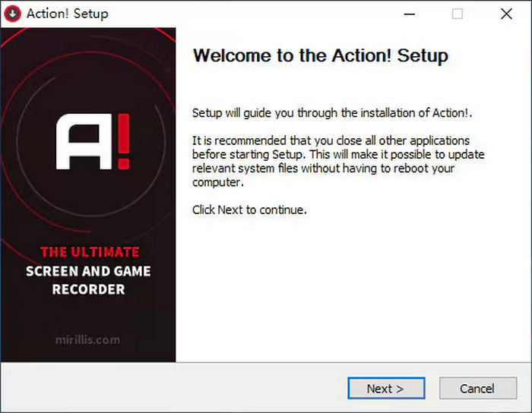
Task: Click the red exclamation mark of logo
Action: pos(123,141)
